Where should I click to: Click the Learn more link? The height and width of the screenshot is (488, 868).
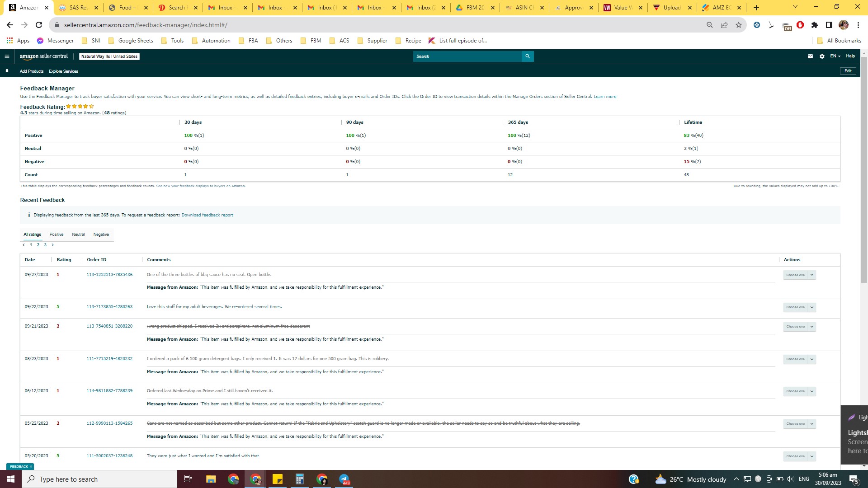click(605, 97)
